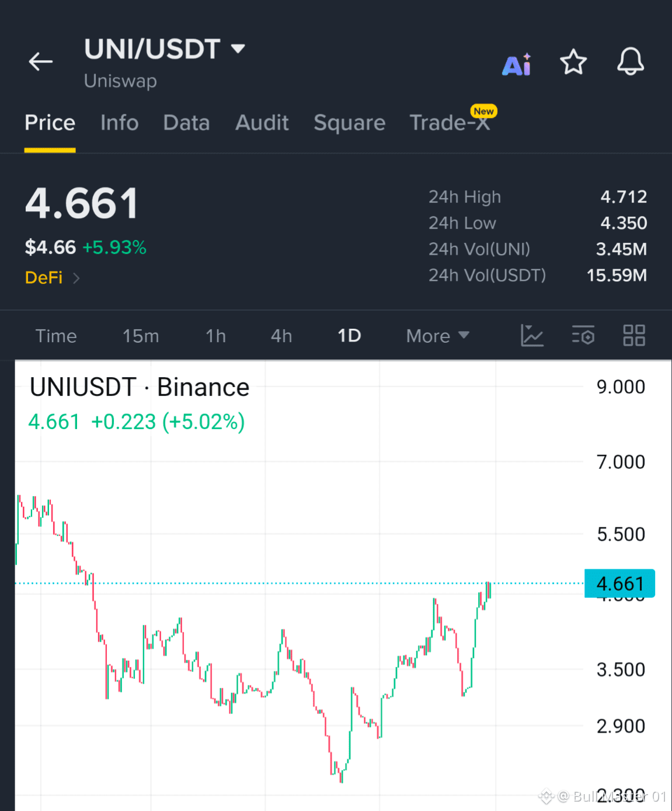Open price alerts via bell icon
The height and width of the screenshot is (811, 672).
631,61
